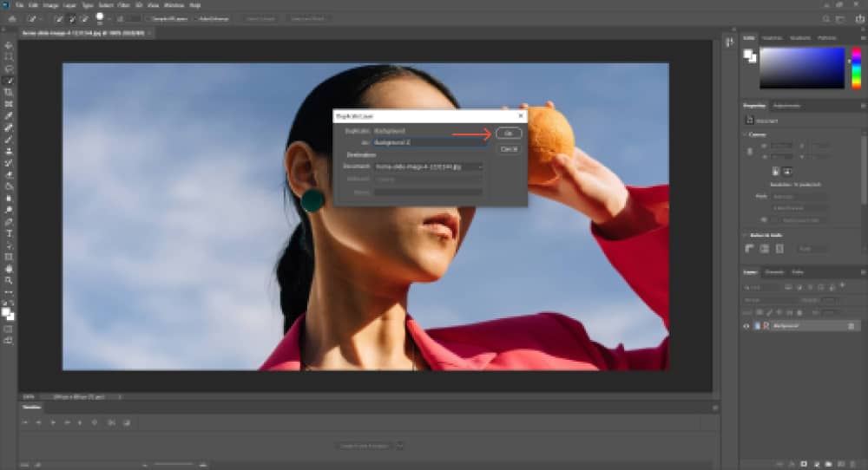Screen dimensions: 868x470
Task: Select the Hand tool
Action: coord(9,269)
